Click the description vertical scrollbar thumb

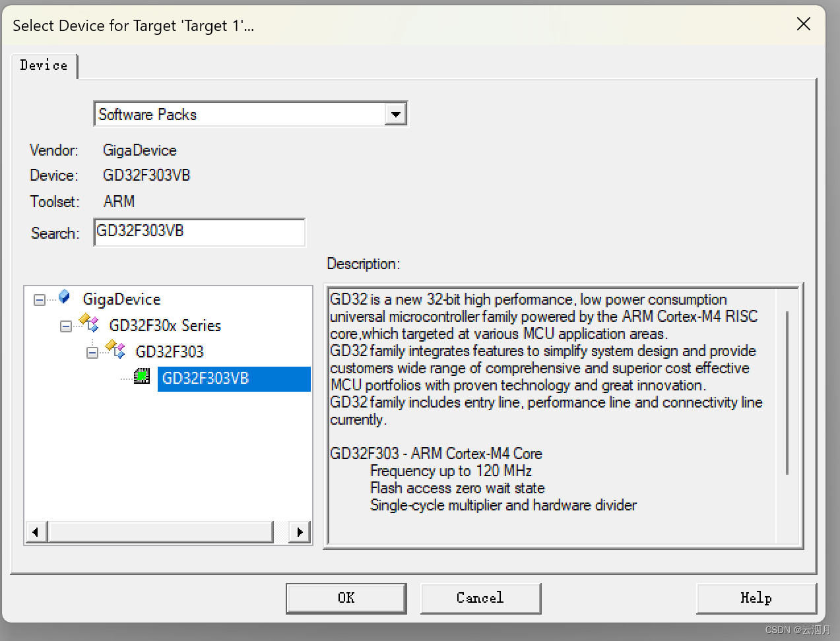click(x=787, y=393)
